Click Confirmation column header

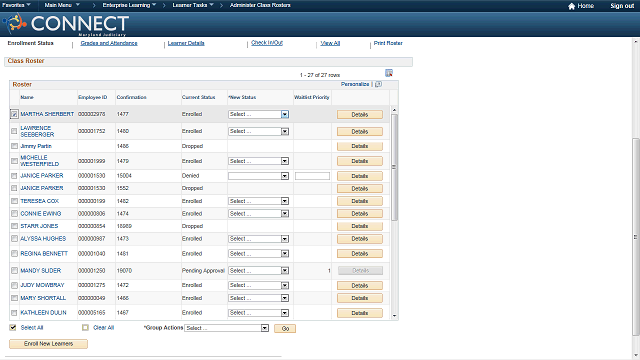[131, 97]
